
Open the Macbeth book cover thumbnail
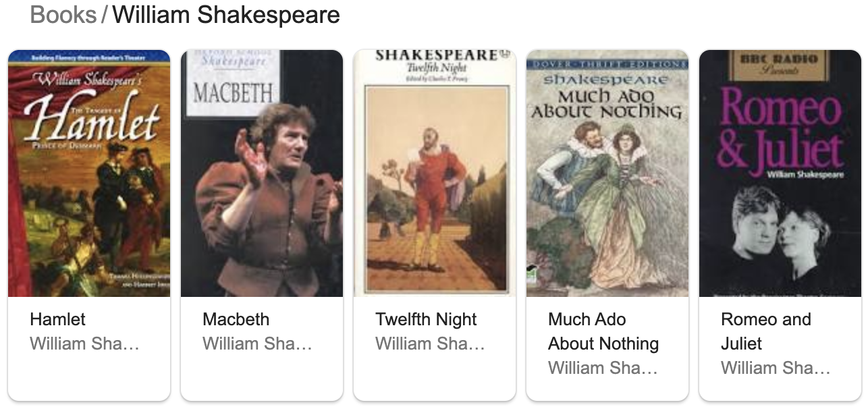coord(262,173)
